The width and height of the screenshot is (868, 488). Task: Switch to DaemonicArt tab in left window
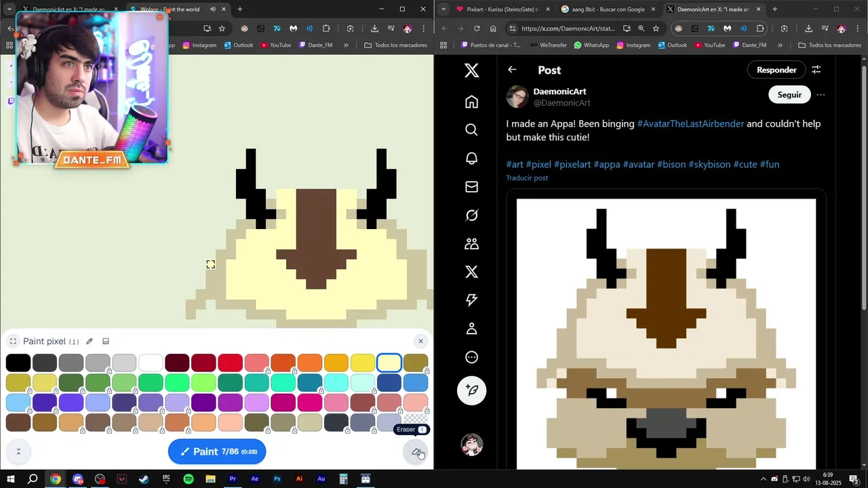[x=69, y=9]
